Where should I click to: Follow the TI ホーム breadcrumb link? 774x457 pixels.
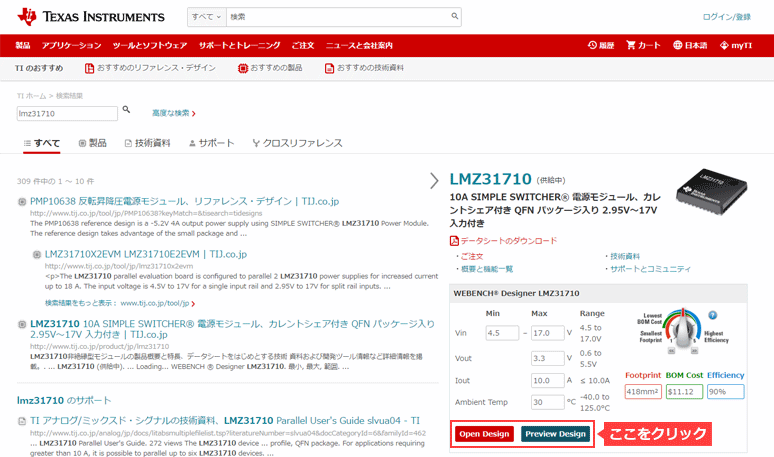coord(31,96)
